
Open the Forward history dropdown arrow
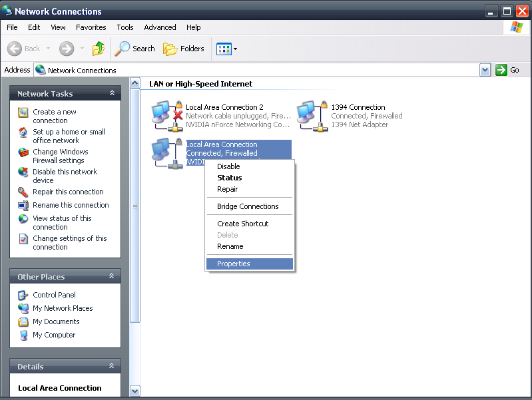point(82,49)
